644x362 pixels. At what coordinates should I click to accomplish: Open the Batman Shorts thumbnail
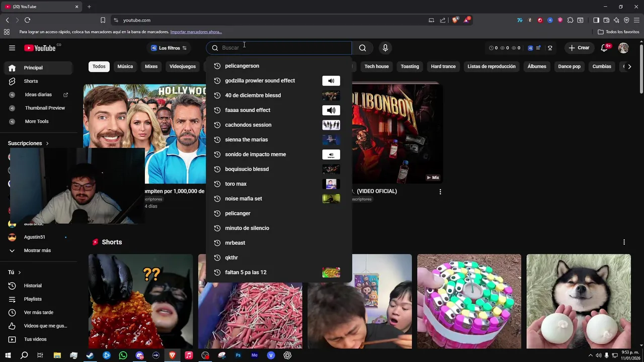[x=140, y=301]
